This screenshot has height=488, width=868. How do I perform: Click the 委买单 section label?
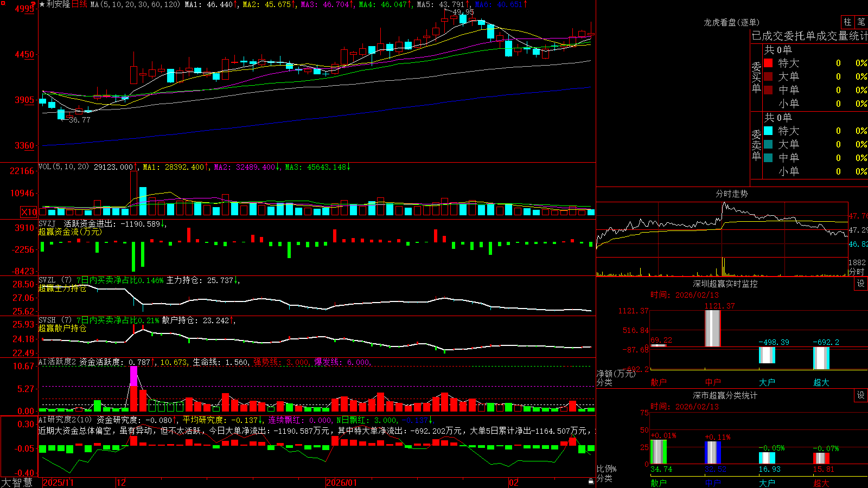pyautogui.click(x=756, y=78)
